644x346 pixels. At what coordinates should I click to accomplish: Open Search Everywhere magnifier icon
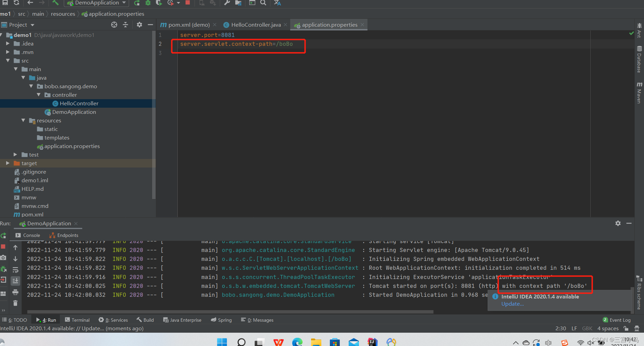[264, 3]
